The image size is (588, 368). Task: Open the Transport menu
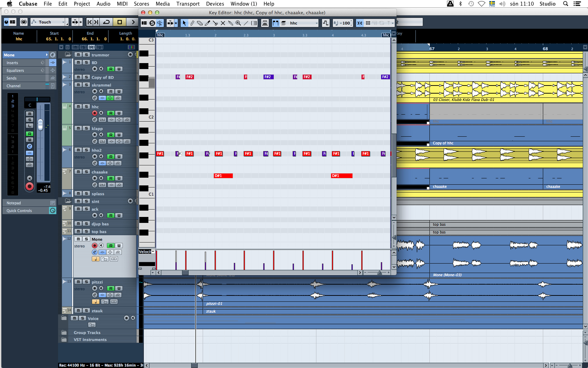click(188, 4)
